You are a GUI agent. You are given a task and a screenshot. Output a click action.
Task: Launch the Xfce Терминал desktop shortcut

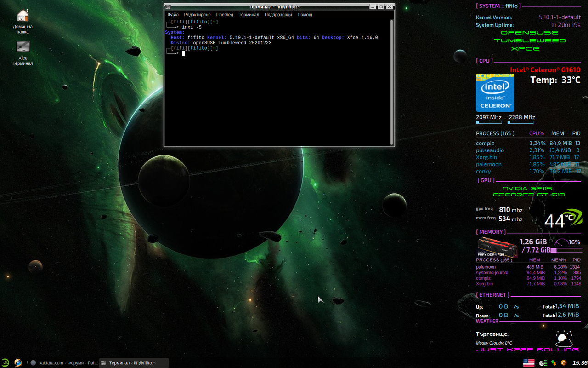click(23, 53)
